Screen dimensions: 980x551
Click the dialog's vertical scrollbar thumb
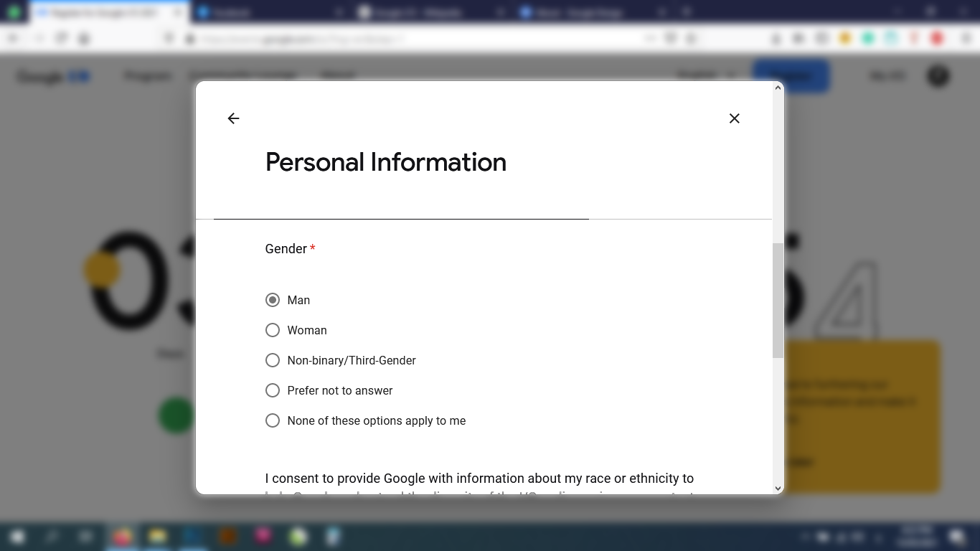click(x=778, y=300)
